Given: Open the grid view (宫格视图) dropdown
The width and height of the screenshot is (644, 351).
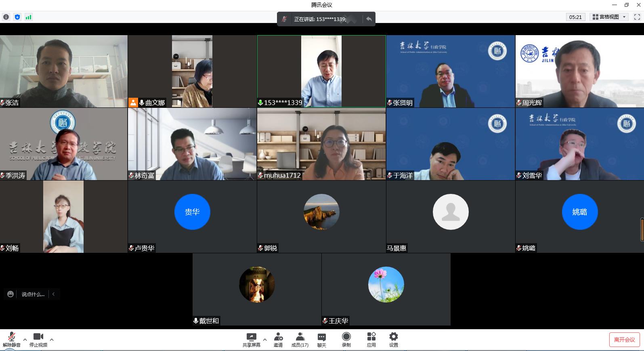Looking at the screenshot, I should pyautogui.click(x=609, y=17).
